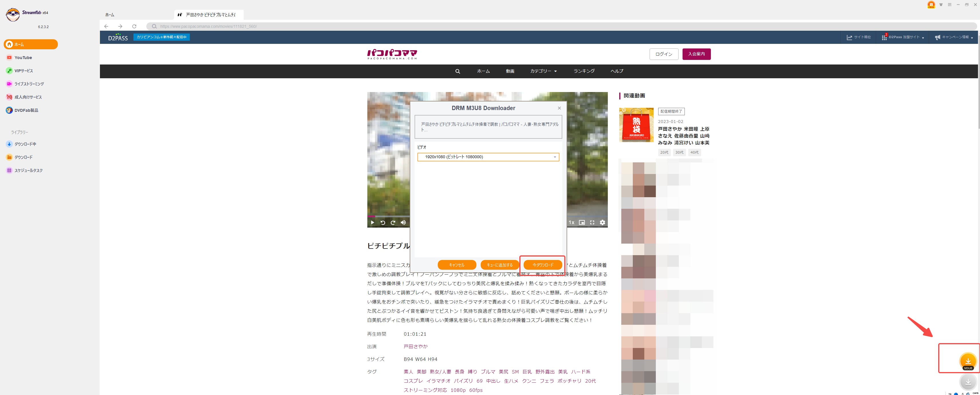The width and height of the screenshot is (980, 395).
Task: Click the 今ダウンロード button
Action: (543, 265)
